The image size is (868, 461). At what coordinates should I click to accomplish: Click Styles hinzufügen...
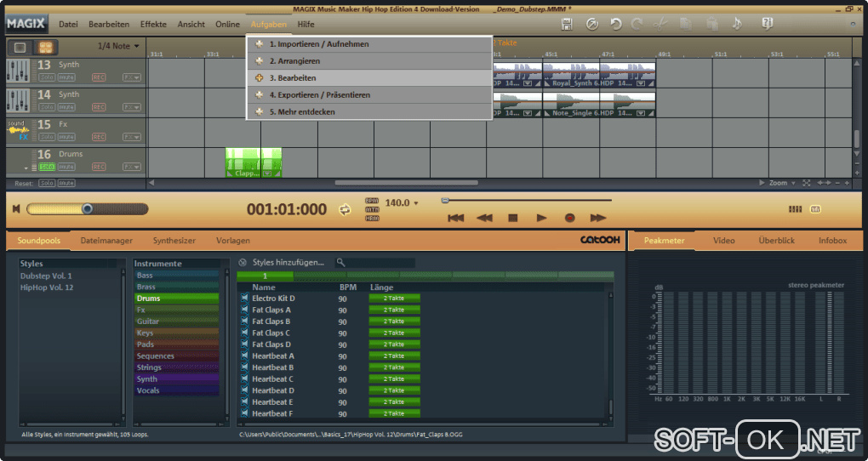(x=288, y=262)
